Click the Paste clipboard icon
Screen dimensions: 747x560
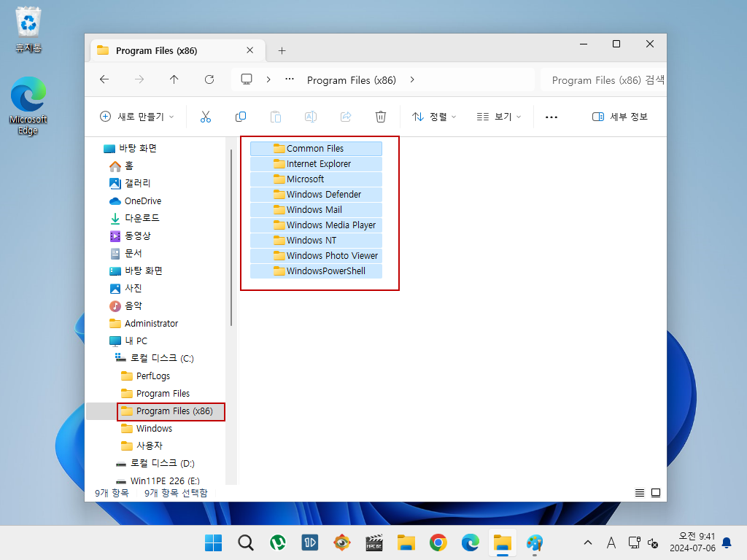pyautogui.click(x=275, y=117)
